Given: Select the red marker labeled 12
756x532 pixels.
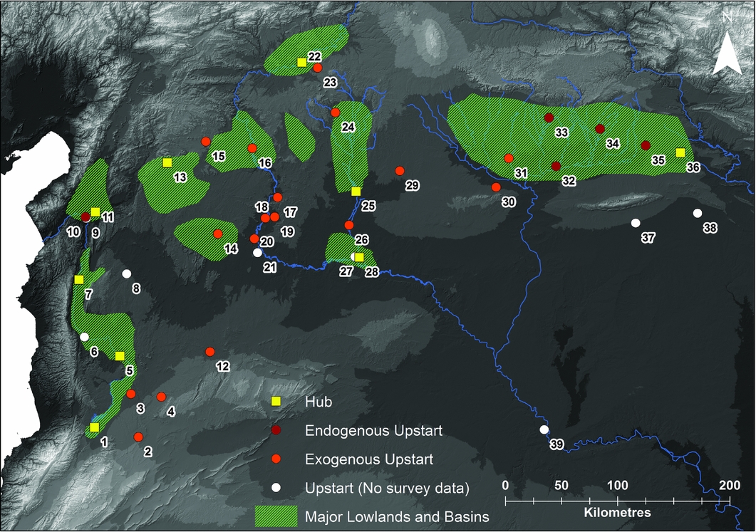Looking at the screenshot, I should [x=209, y=352].
